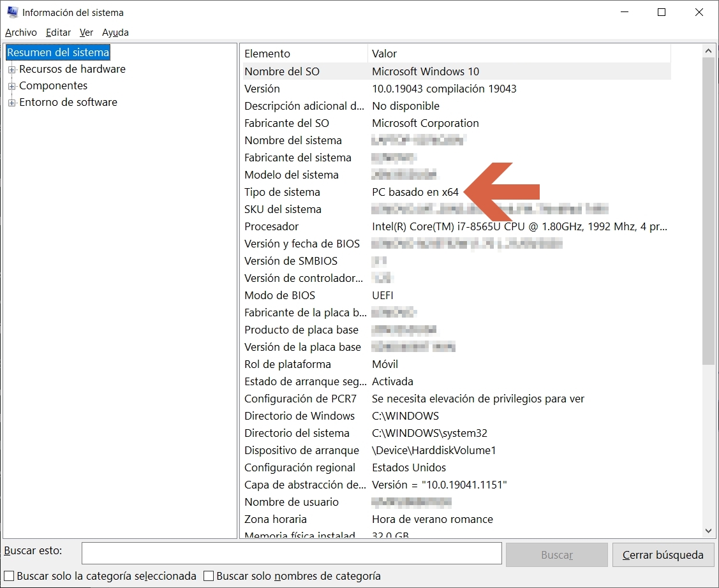The width and height of the screenshot is (719, 588).
Task: Select Resumen del sistema tree node
Action: (x=58, y=52)
